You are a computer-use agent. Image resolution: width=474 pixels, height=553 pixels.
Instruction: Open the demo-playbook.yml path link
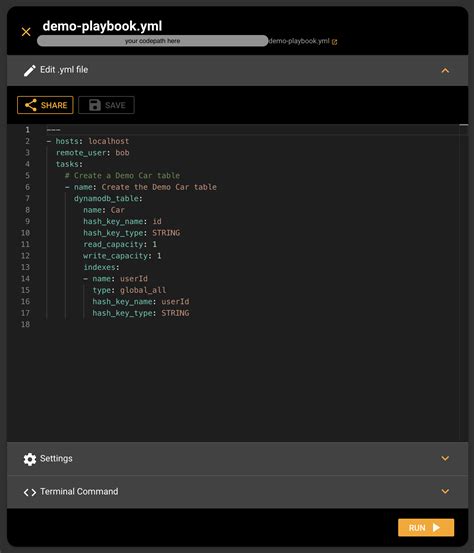299,41
